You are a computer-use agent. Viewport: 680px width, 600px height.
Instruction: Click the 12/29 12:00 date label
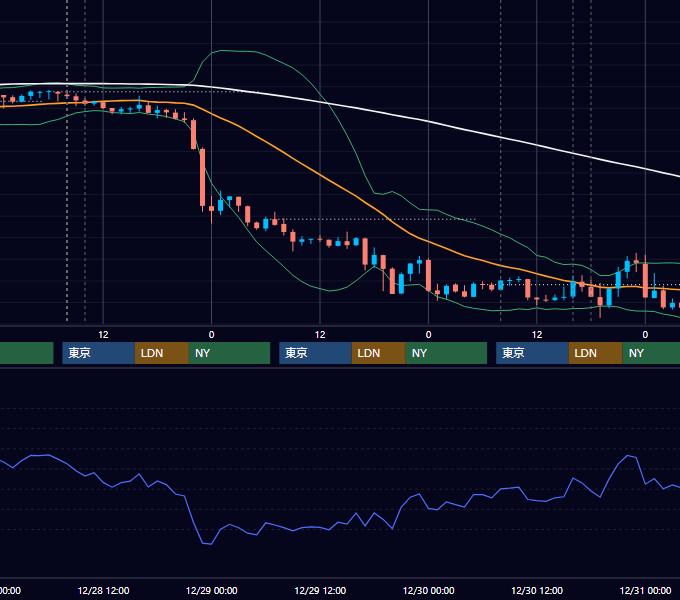[320, 590]
